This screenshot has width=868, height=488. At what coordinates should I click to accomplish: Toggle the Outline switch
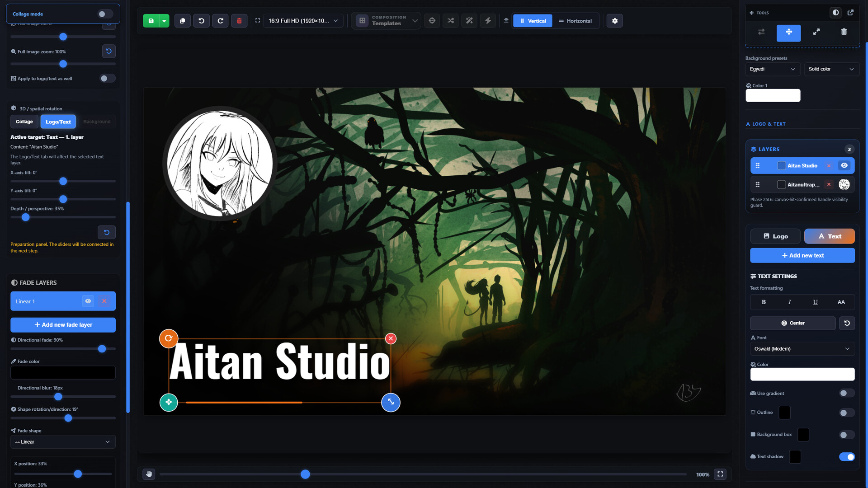tap(847, 413)
